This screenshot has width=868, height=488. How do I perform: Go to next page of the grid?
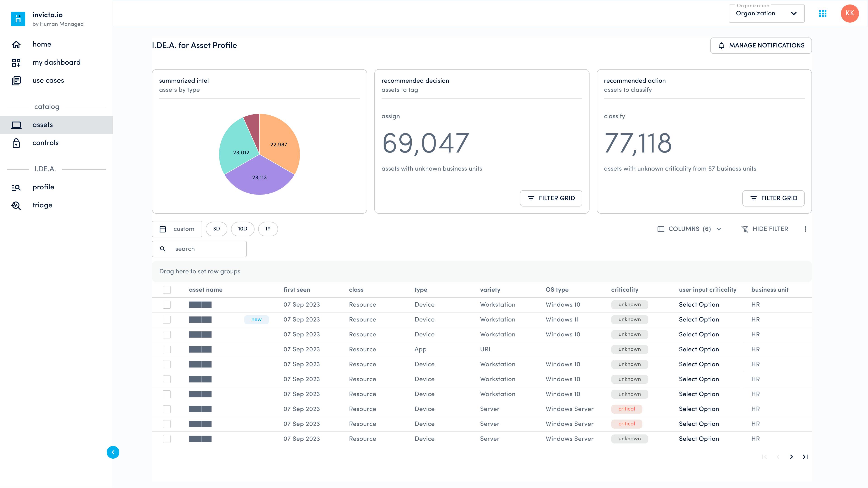(x=792, y=457)
